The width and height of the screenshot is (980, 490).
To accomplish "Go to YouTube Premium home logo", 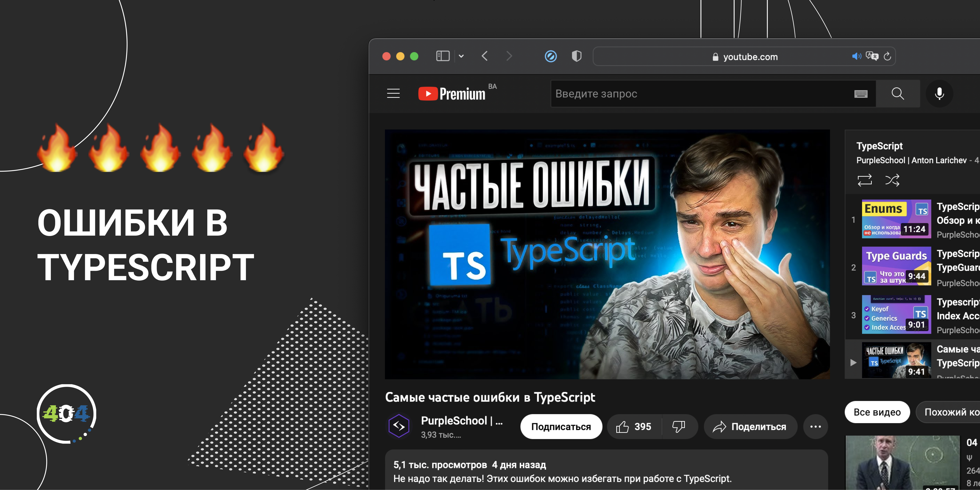I will click(x=452, y=94).
